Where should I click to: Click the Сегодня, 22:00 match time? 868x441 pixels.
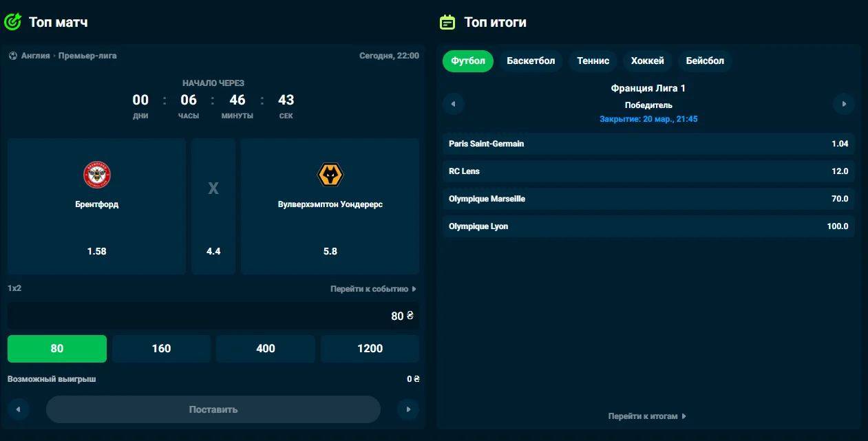pos(389,56)
